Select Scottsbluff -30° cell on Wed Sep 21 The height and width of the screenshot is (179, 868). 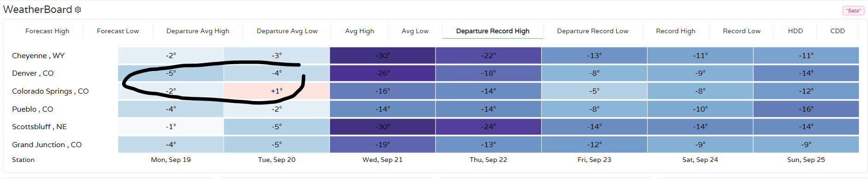[383, 126]
